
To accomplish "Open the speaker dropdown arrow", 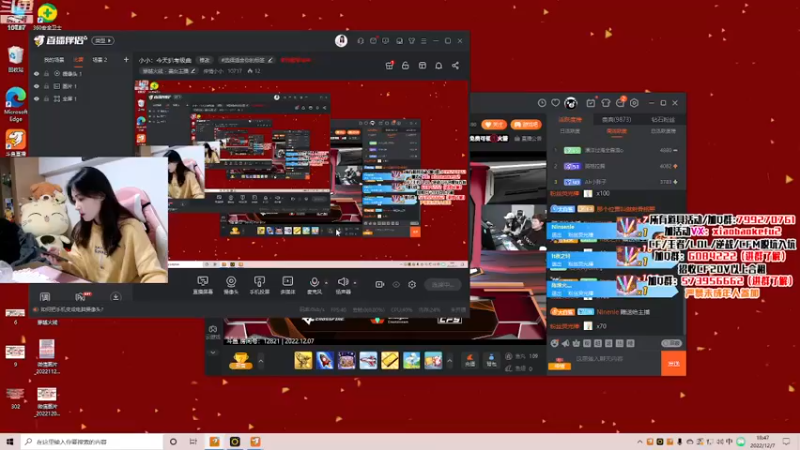I will pyautogui.click(x=355, y=283).
